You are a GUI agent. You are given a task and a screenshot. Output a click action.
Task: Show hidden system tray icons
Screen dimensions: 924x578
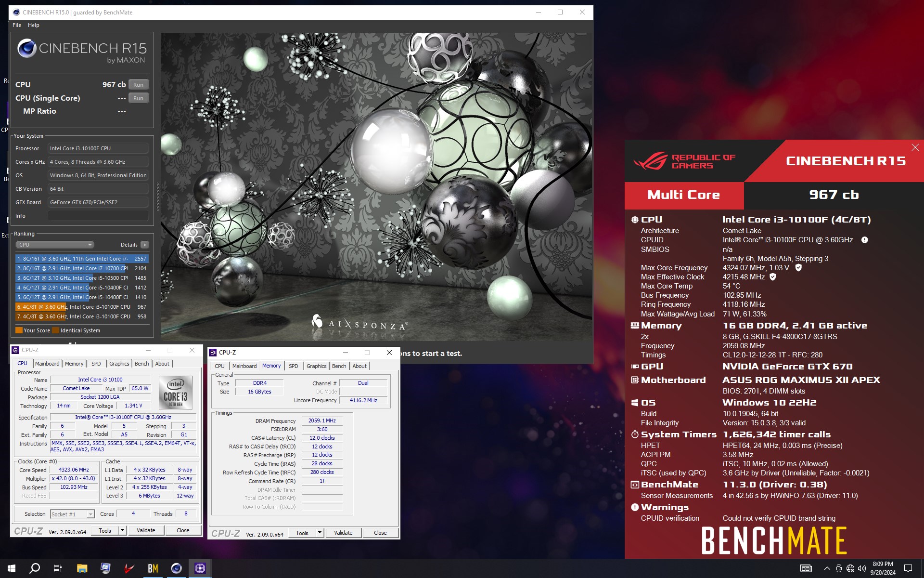827,568
